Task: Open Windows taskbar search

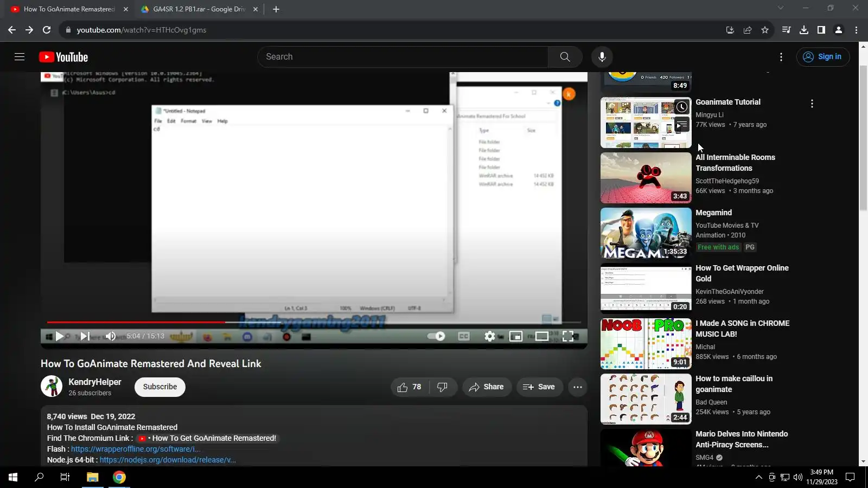Action: (39, 477)
